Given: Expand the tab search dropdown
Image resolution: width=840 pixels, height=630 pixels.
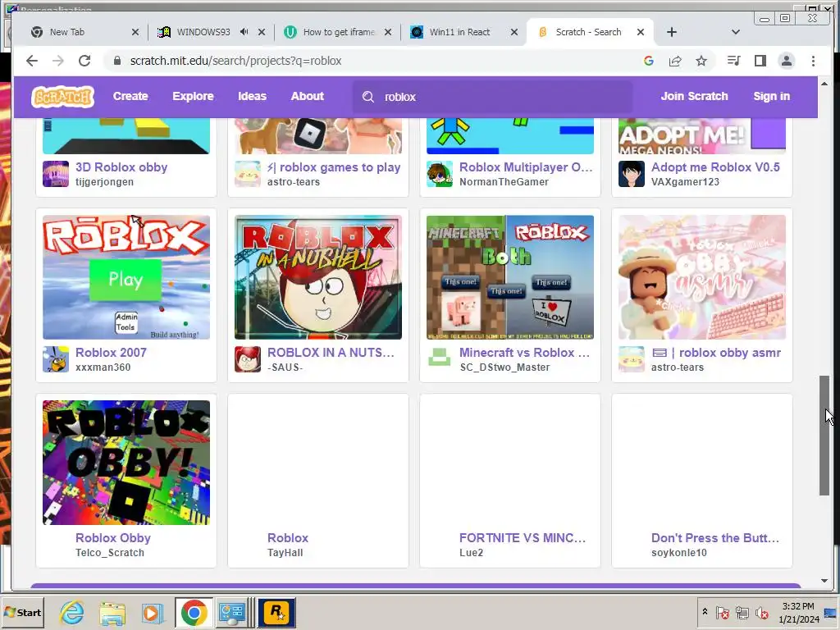Looking at the screenshot, I should pos(736,32).
